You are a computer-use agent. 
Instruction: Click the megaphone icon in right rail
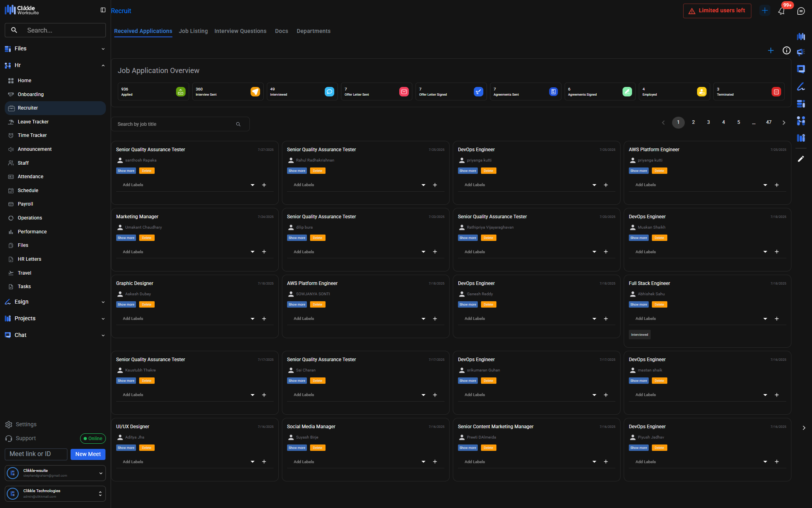point(801,52)
